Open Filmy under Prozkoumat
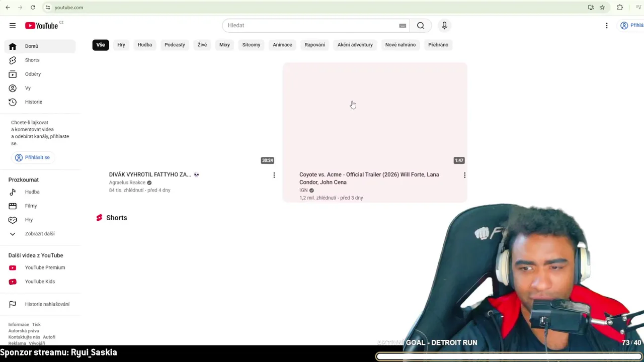This screenshot has height=362, width=644. (40, 206)
